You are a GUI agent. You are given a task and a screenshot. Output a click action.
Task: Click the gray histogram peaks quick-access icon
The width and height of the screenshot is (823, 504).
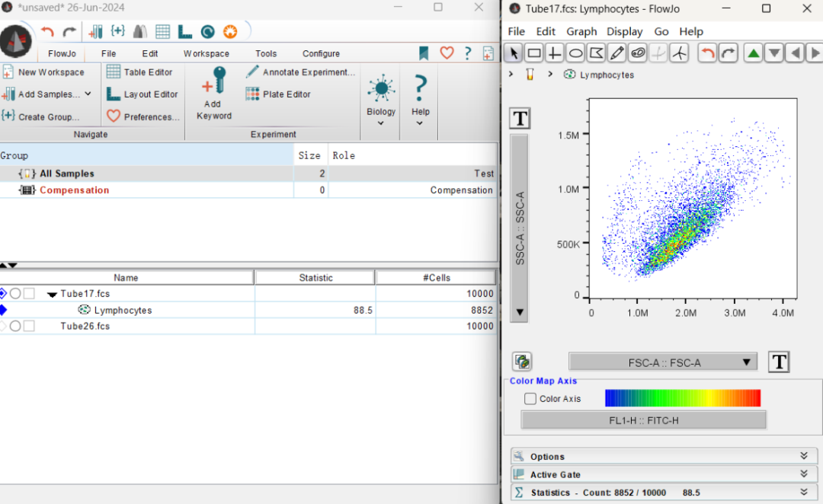140,31
